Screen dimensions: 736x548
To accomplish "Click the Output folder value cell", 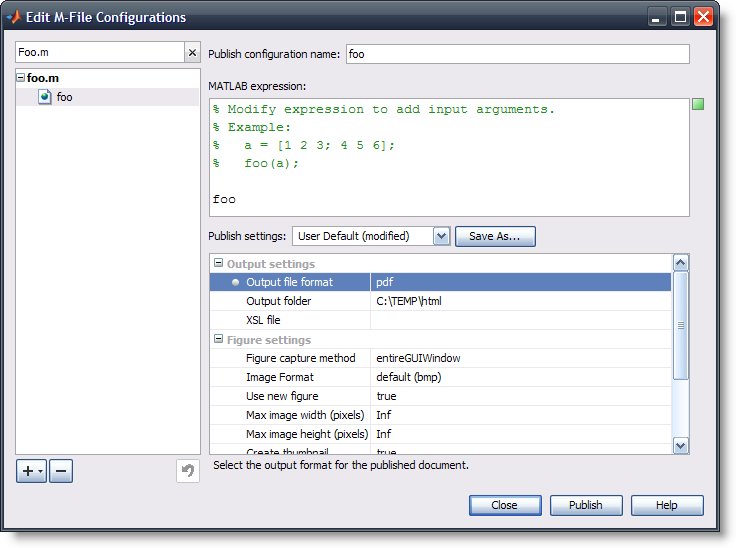I will click(x=520, y=301).
